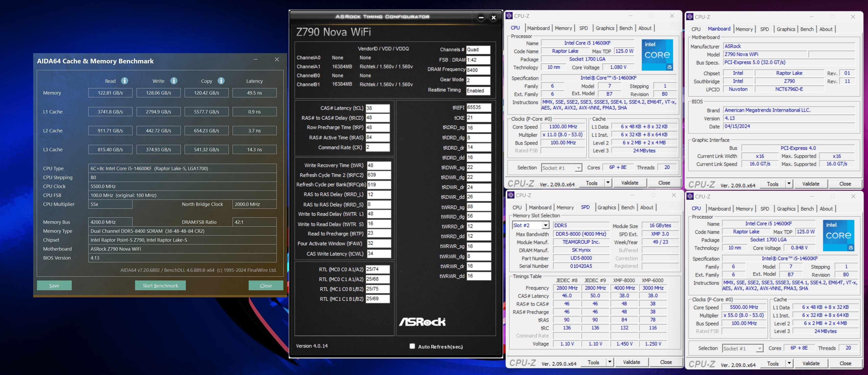Screen dimensions: 868x375
Task: Open Memory tab in top-left CPU-Z window
Action: point(563,28)
